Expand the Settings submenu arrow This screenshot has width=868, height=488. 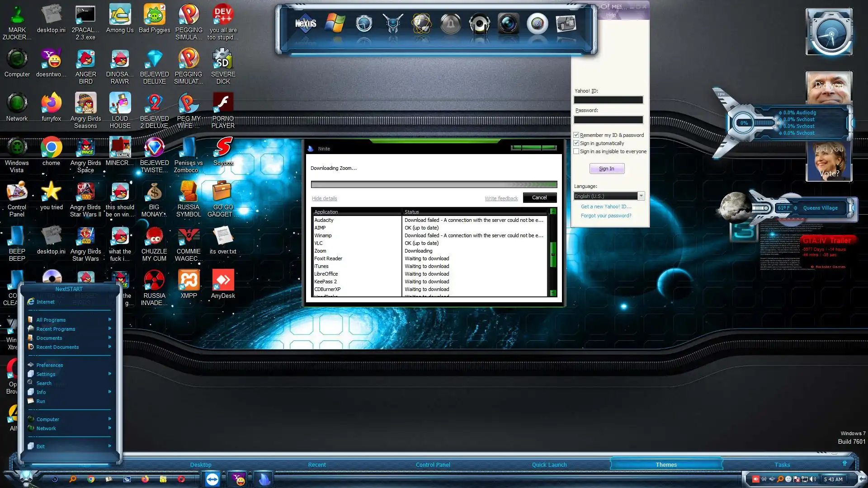[x=109, y=374]
